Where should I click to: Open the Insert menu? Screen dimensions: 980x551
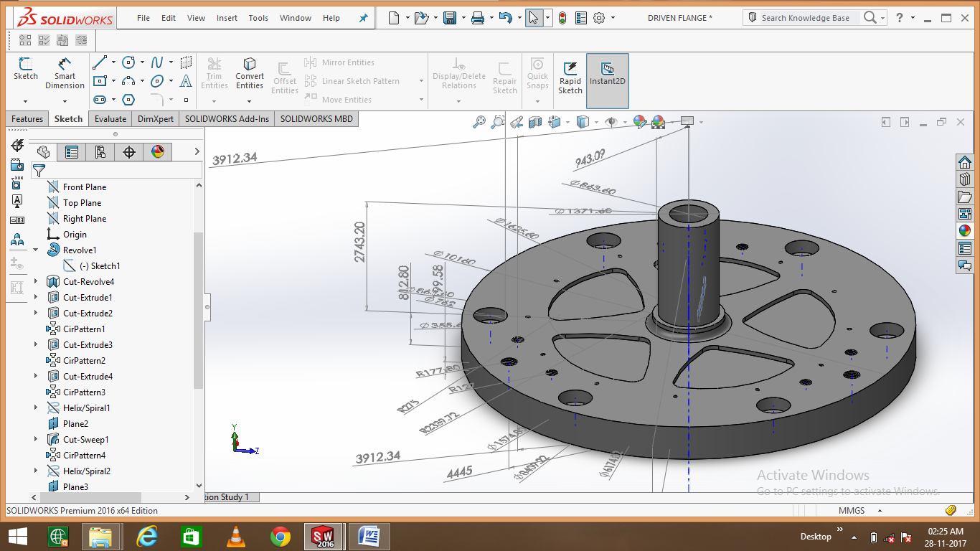pos(227,18)
